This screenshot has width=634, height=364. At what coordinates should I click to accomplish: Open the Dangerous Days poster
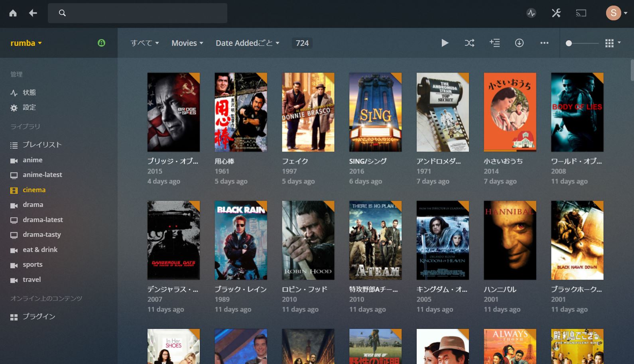coord(173,240)
